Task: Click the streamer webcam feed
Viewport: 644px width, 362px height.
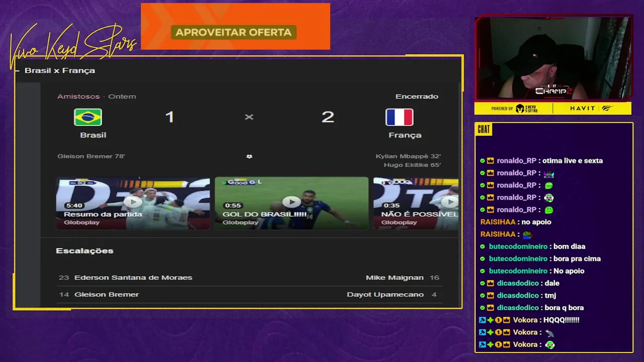Action: [x=553, y=58]
